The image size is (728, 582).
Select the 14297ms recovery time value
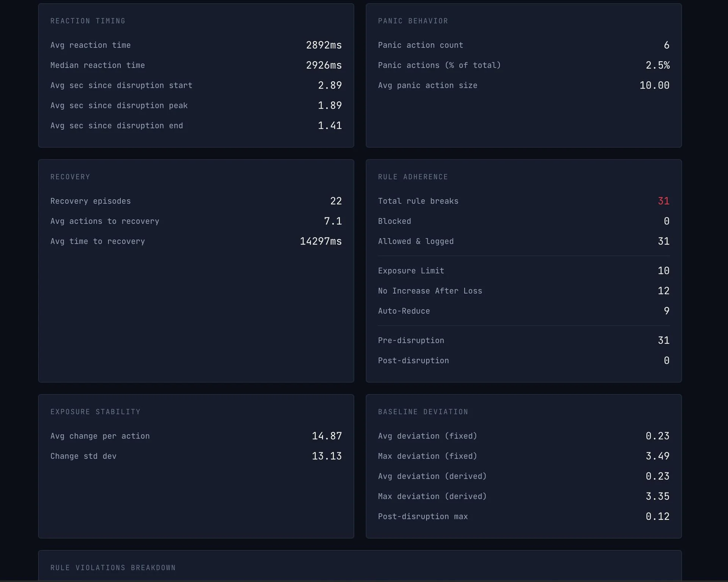(321, 241)
